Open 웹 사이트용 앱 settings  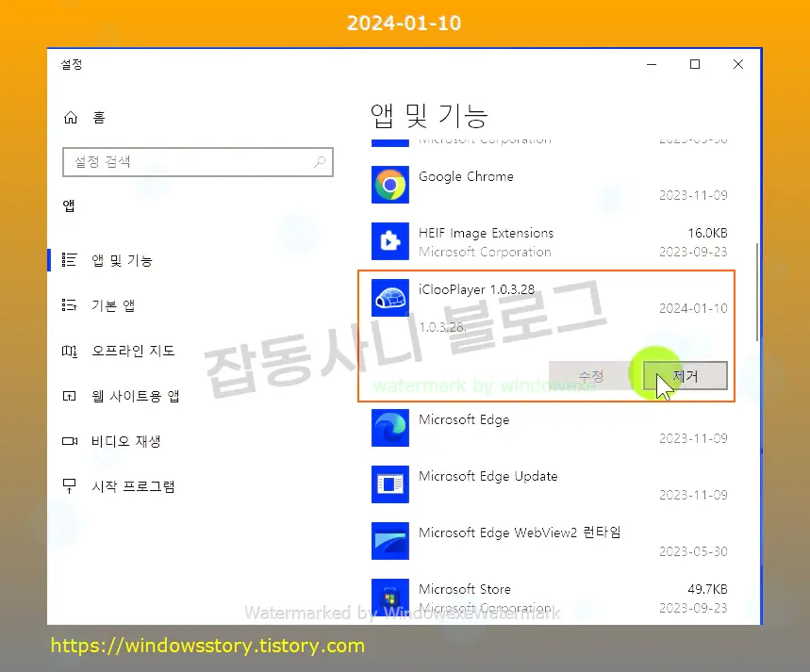click(x=136, y=396)
